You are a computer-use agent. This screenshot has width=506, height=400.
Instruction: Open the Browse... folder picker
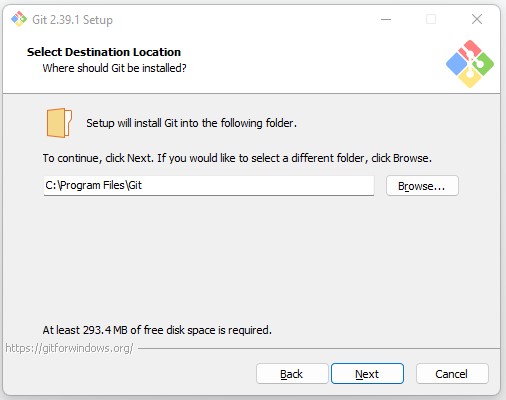(x=422, y=186)
